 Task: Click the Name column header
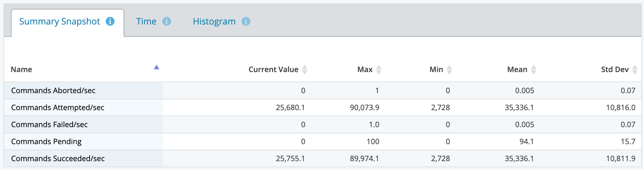(x=21, y=69)
